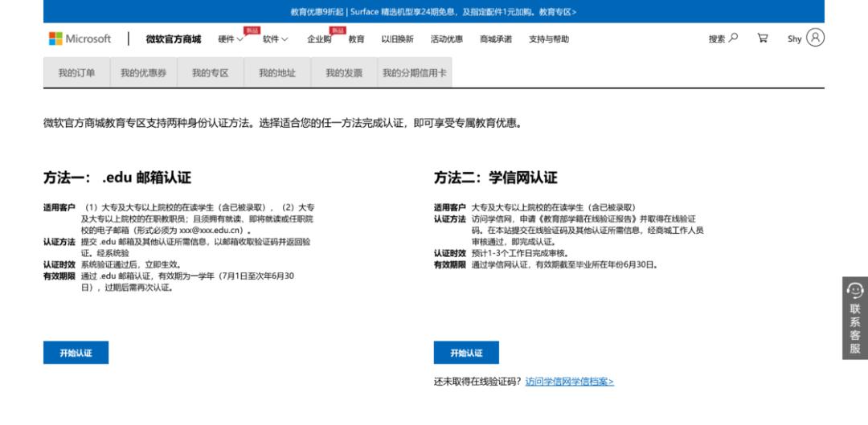868x425 pixels.
Task: Open the 以旧换新 menu item
Action: 398,39
